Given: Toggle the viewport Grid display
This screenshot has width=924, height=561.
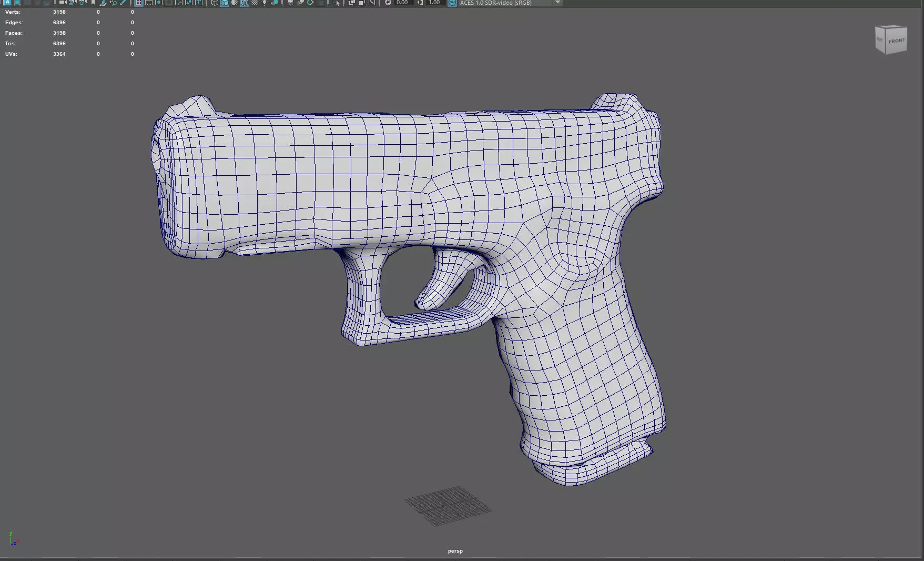Looking at the screenshot, I should (139, 3).
